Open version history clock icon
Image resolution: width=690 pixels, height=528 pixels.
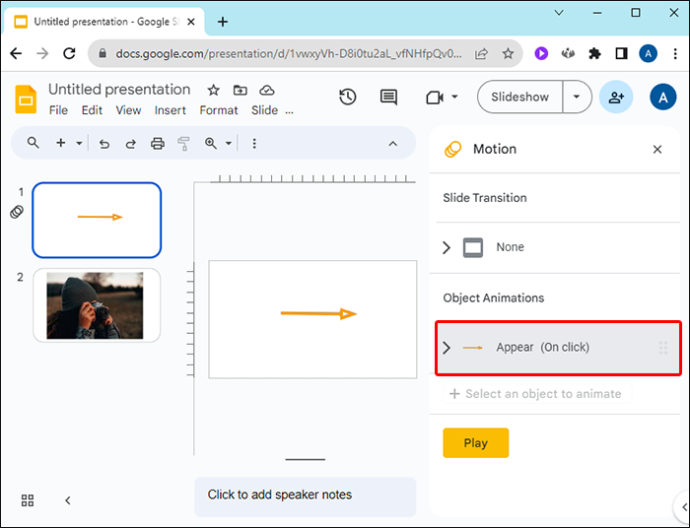tap(348, 97)
